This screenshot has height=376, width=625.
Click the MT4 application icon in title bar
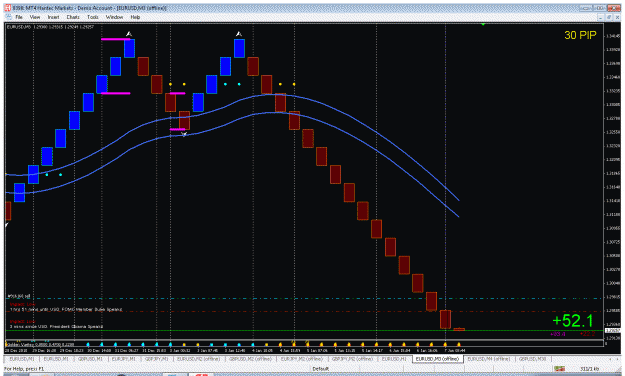(8, 8)
